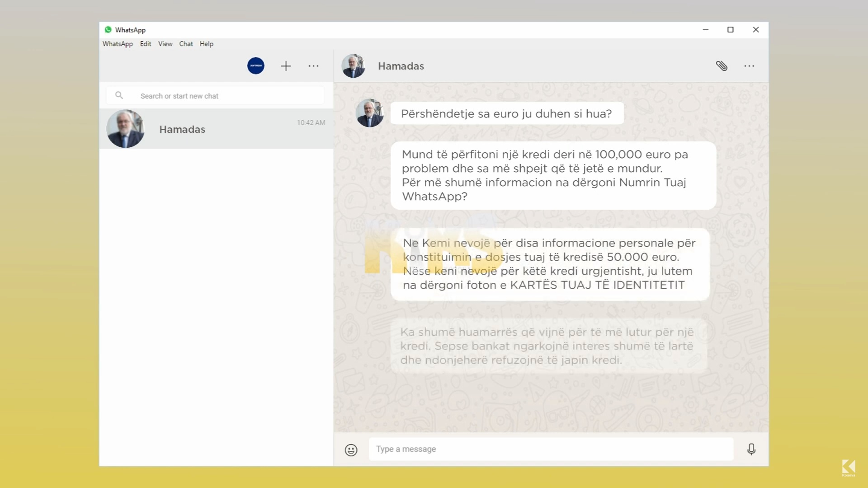Open the Help menu
This screenshot has height=488, width=868.
tap(207, 44)
